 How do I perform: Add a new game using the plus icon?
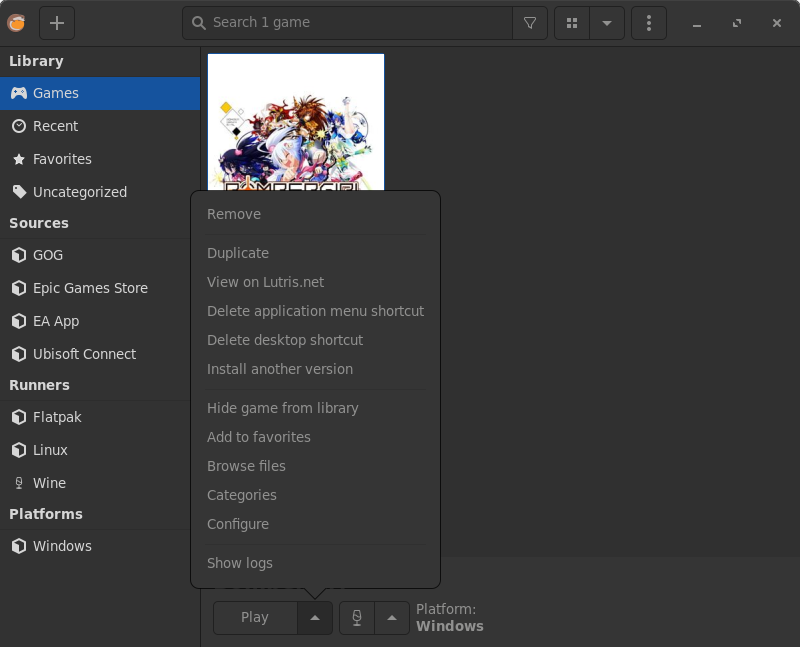click(56, 22)
